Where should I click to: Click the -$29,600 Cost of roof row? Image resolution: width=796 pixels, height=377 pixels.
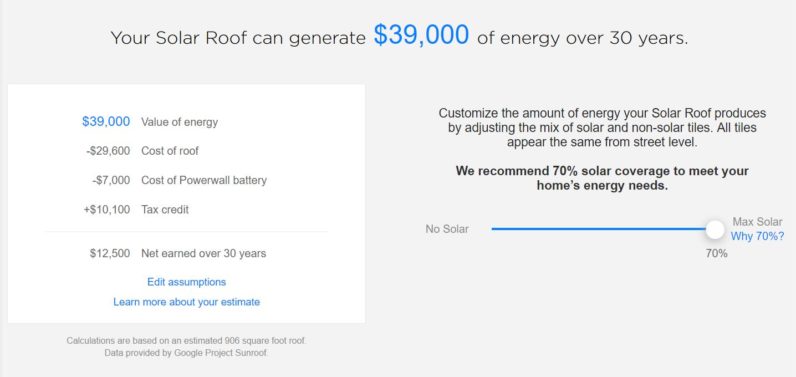click(141, 151)
